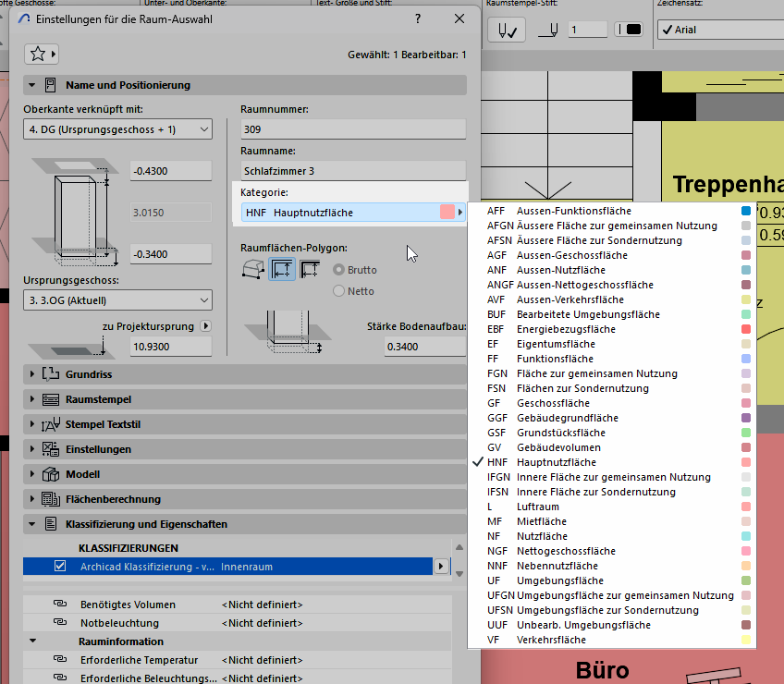Expand the Raumstempel section
This screenshot has height=684, width=784.
(x=34, y=399)
